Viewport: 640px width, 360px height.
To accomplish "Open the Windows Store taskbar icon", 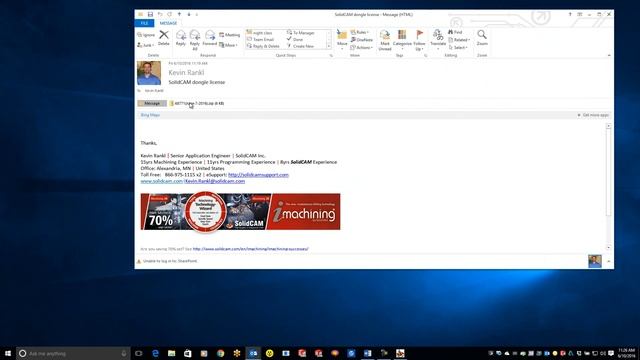I will pos(188,353).
